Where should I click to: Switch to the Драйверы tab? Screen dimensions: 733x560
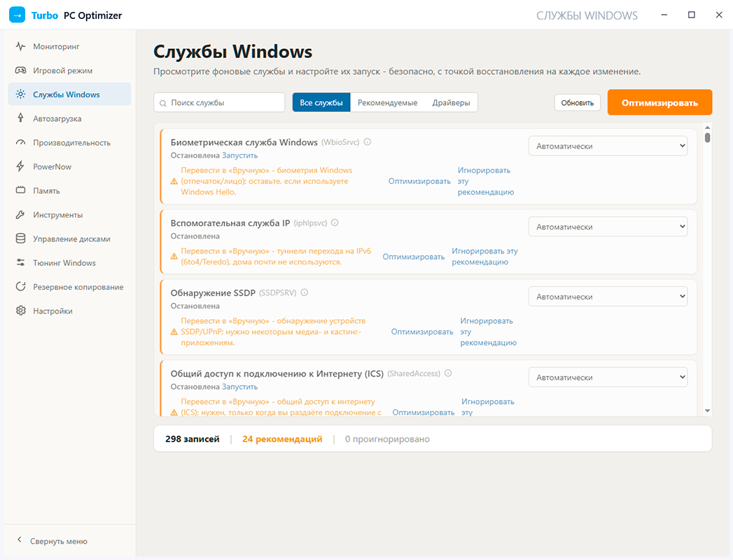point(451,102)
